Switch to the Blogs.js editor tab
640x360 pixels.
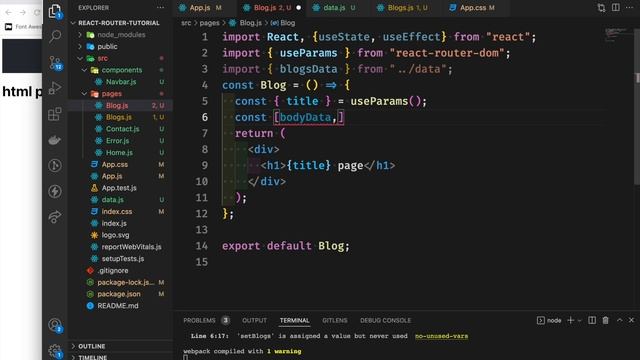point(402,7)
